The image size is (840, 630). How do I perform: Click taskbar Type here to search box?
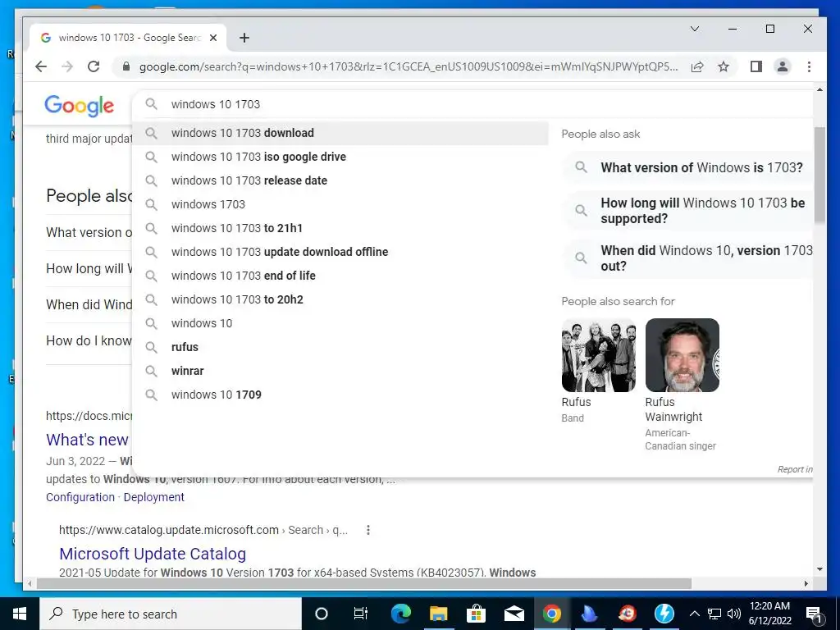(171, 614)
